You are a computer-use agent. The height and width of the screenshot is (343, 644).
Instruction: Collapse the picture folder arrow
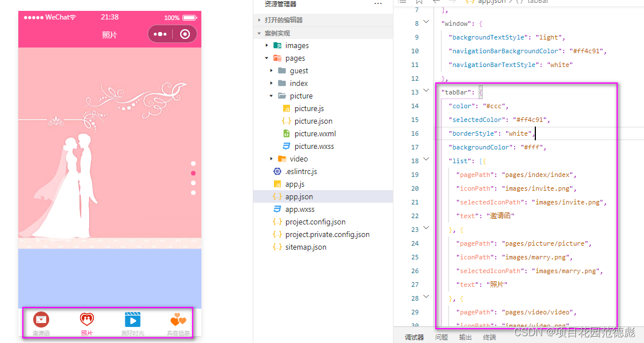[x=271, y=96]
